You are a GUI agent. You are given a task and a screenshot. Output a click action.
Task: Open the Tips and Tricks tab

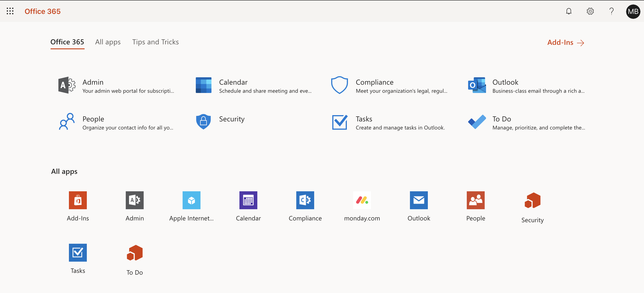pos(155,41)
